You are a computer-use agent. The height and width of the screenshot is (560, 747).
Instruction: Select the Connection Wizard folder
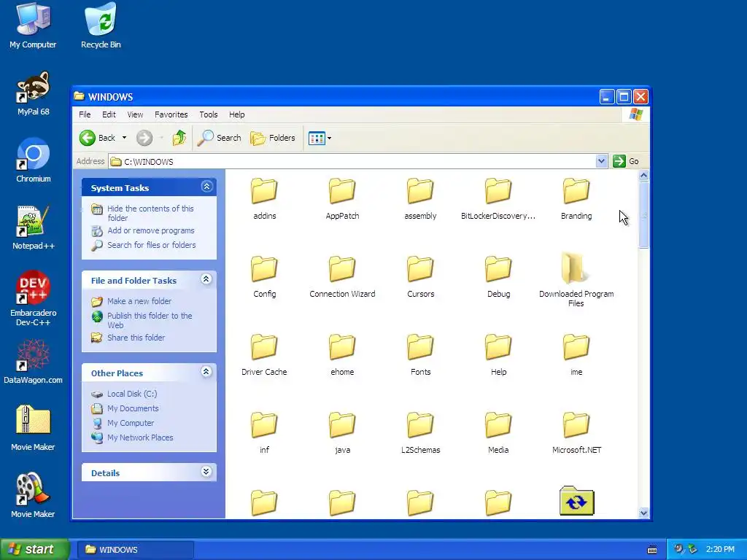pos(342,277)
